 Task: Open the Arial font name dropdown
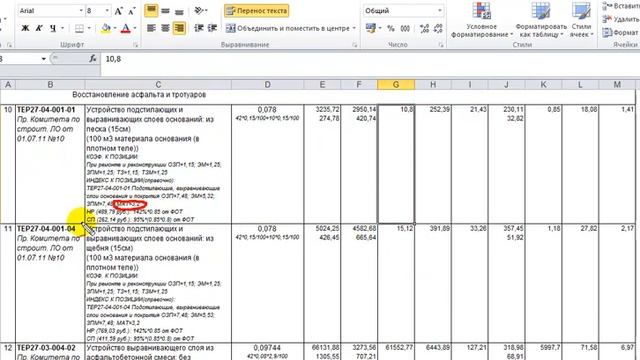point(81,11)
